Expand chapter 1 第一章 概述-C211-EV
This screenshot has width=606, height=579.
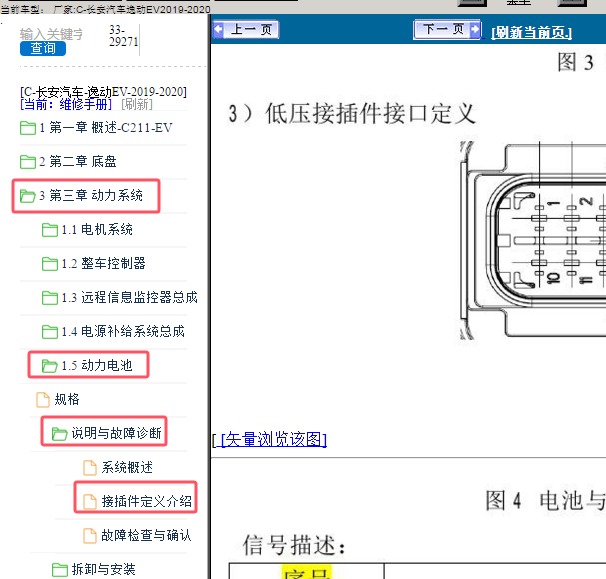[96, 128]
